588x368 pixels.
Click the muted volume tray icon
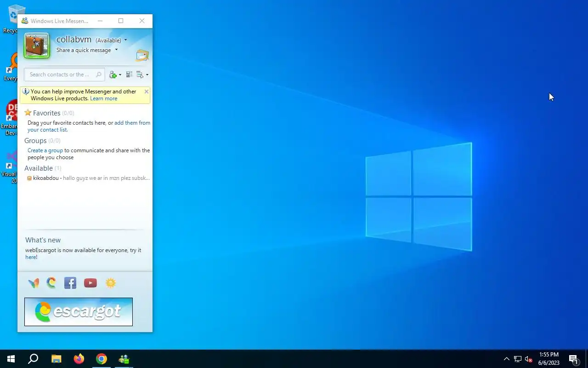(x=528, y=359)
